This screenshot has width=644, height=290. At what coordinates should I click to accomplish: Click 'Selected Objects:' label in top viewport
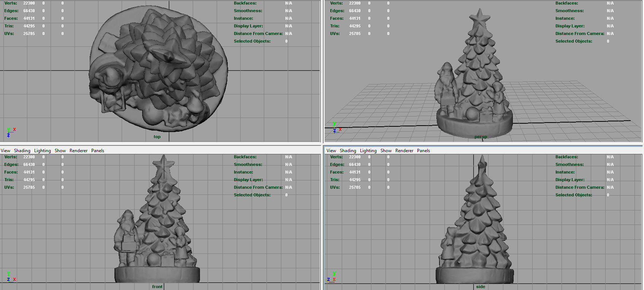[x=252, y=41]
